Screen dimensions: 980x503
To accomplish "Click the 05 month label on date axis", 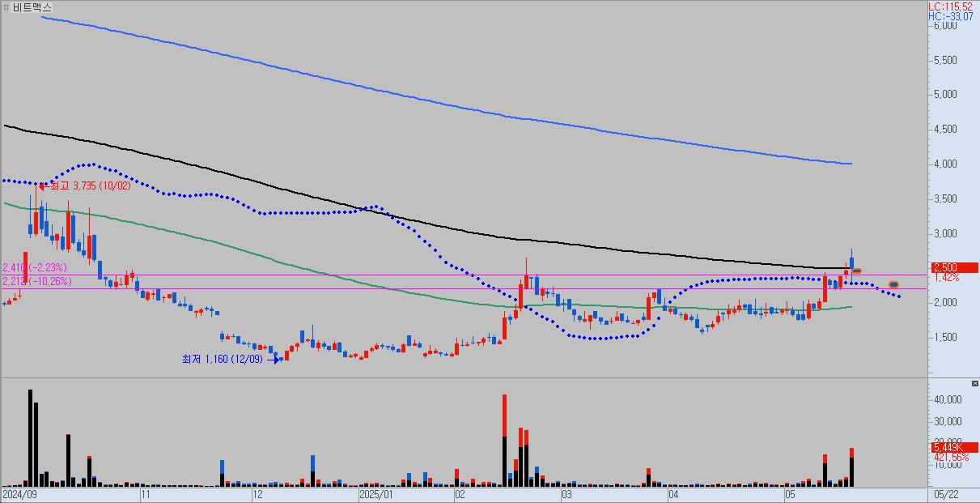I will (x=789, y=492).
